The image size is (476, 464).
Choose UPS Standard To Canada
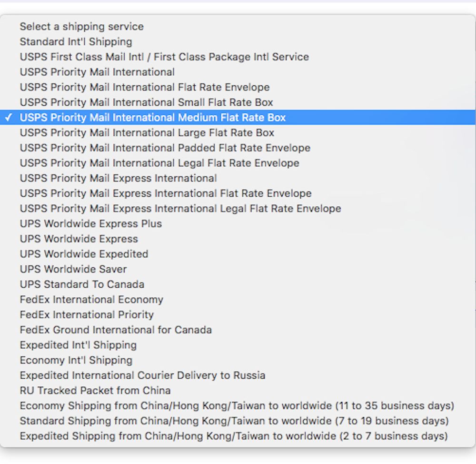(238, 284)
